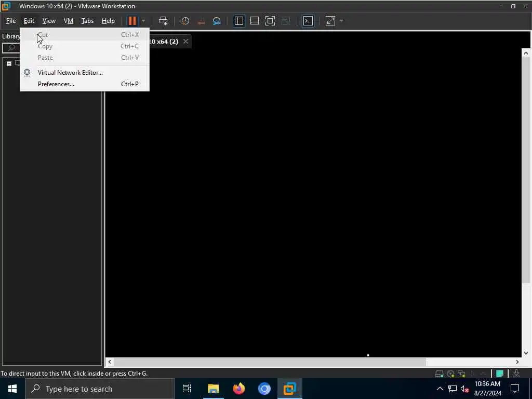Click the Pause (suspend) VM button
Image resolution: width=532 pixels, height=399 pixels.
(x=132, y=21)
